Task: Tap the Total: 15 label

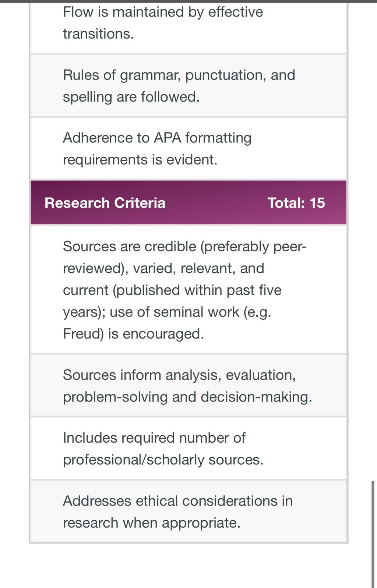Action: [x=296, y=203]
